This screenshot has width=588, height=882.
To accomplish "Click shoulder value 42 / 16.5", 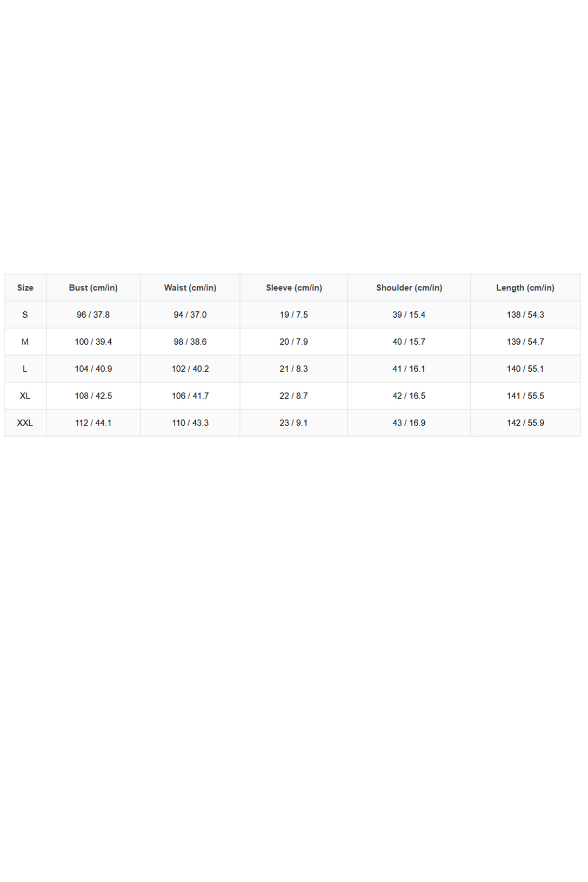I will click(409, 396).
